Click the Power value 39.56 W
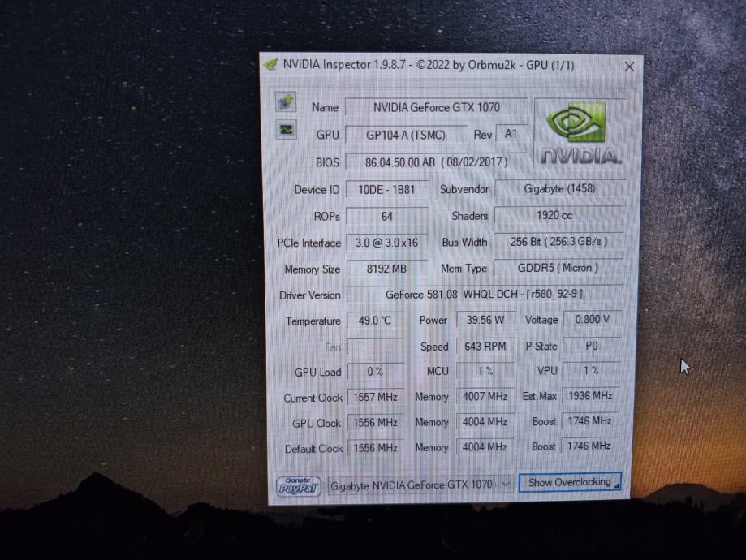Screen dimensions: 746x560 485,319
